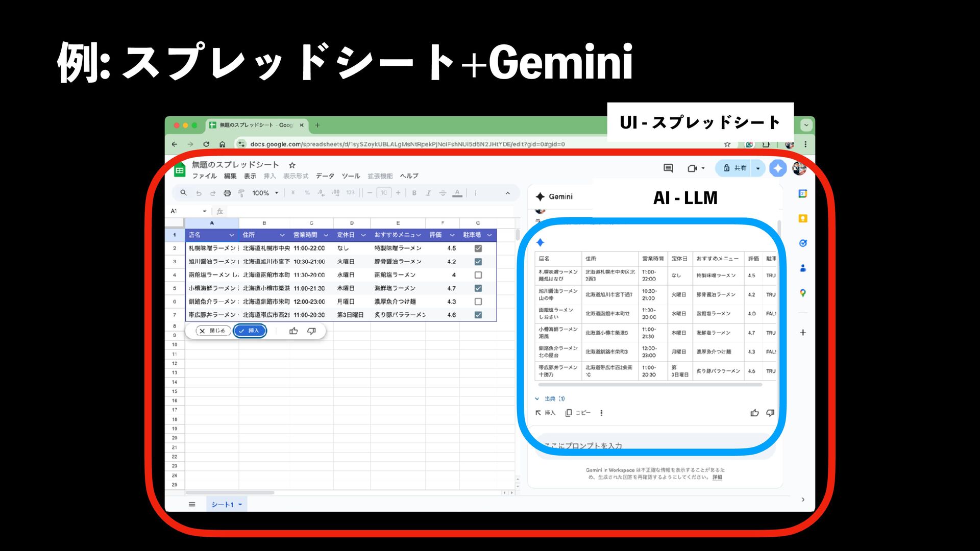The height and width of the screenshot is (551, 980).
Task: Decrease decimal places button
Action: pos(321,193)
